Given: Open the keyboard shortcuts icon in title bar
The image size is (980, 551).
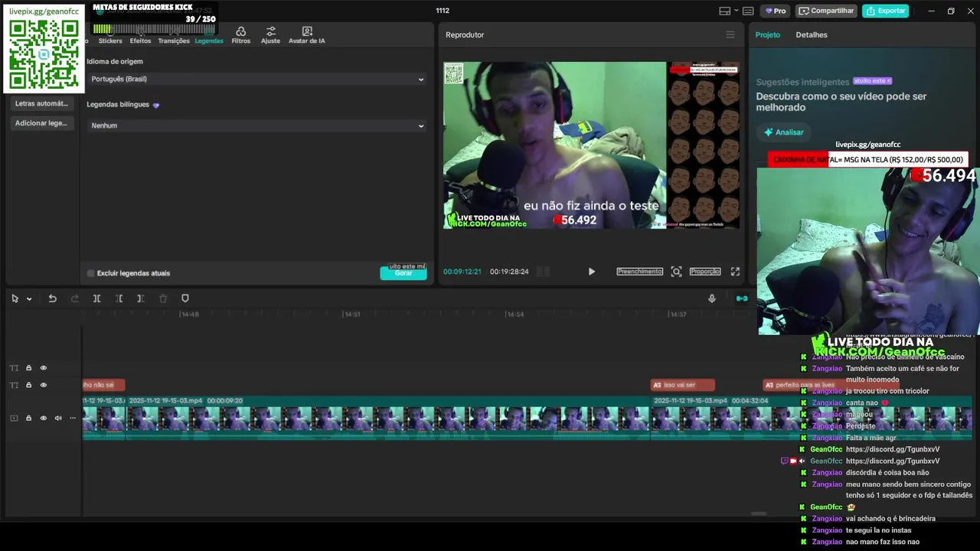Looking at the screenshot, I should pos(748,11).
